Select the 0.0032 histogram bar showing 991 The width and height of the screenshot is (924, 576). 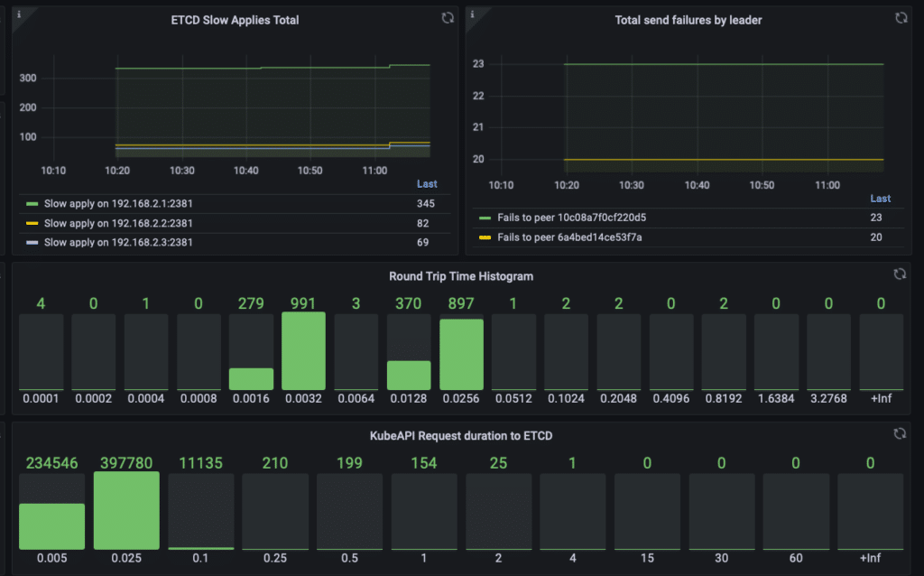pos(303,351)
